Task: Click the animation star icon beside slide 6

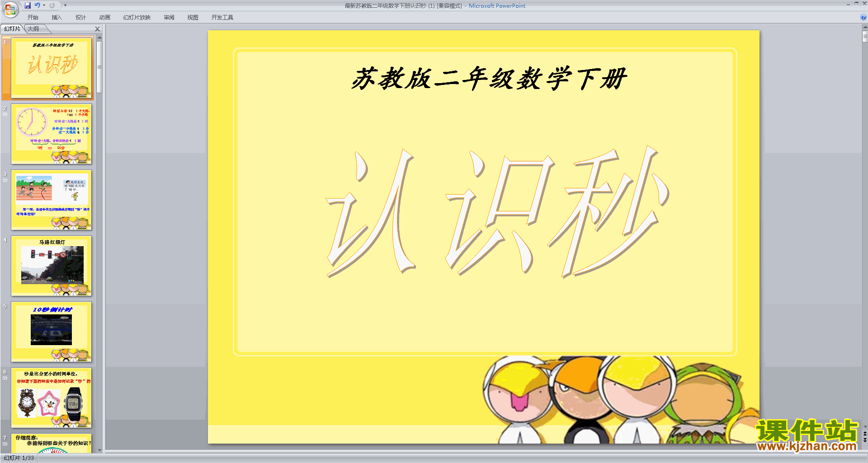Action: pyautogui.click(x=5, y=378)
